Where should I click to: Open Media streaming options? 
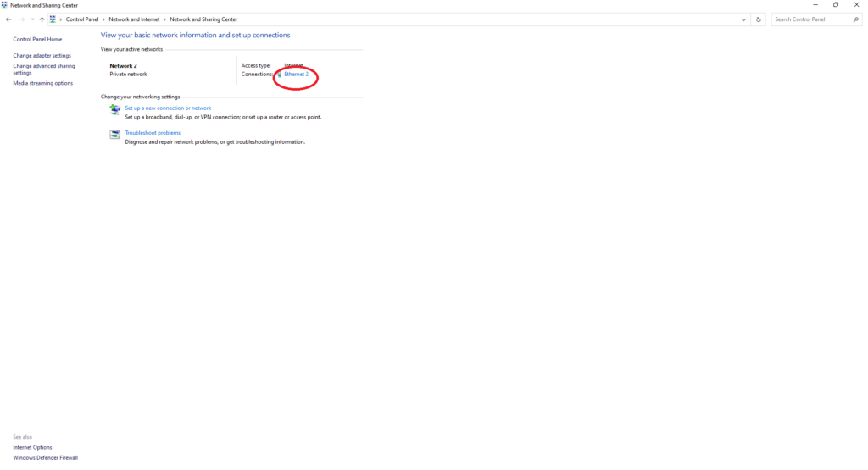pos(43,83)
